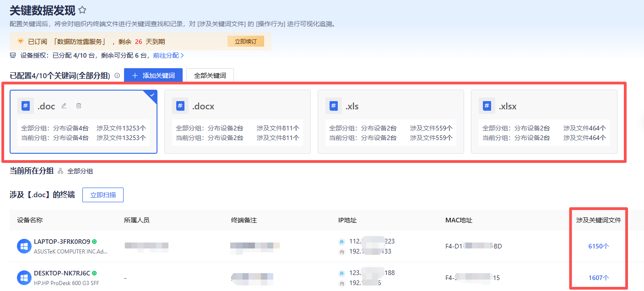644x291 pixels.
Task: Click the edit pencil beside the .doc keyword
Action: pos(64,106)
